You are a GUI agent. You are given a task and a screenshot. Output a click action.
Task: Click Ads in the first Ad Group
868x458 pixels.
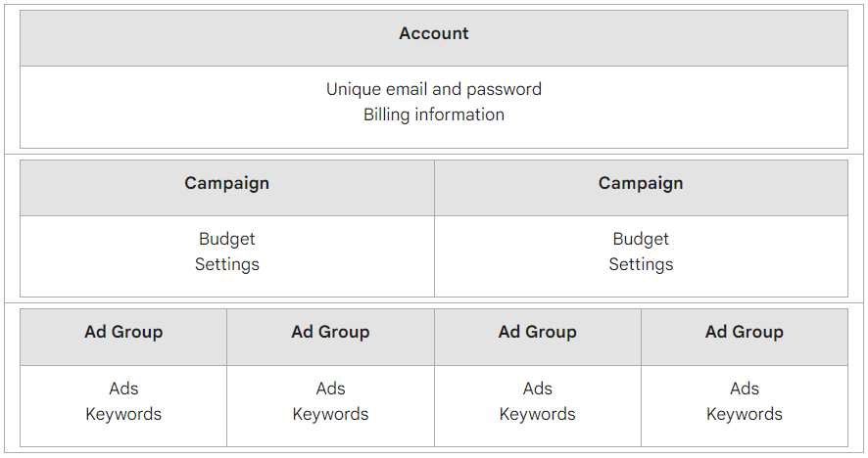[123, 389]
